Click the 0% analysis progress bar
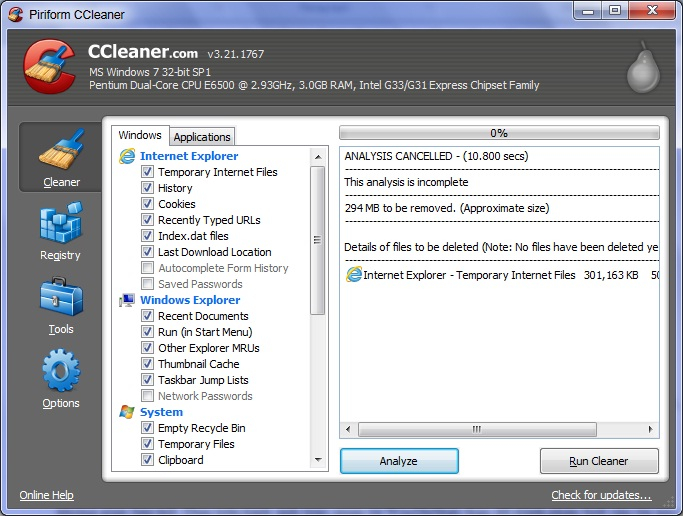The width and height of the screenshot is (683, 516). [499, 133]
